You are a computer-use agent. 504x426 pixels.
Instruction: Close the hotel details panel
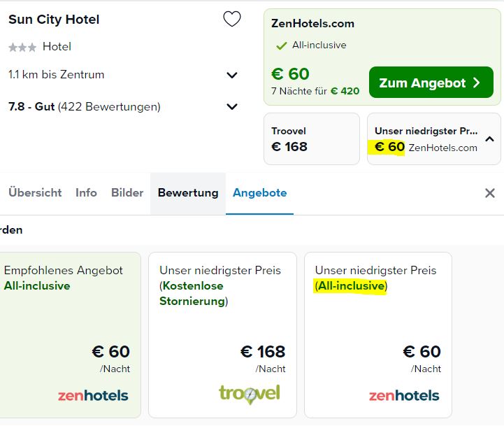[490, 193]
